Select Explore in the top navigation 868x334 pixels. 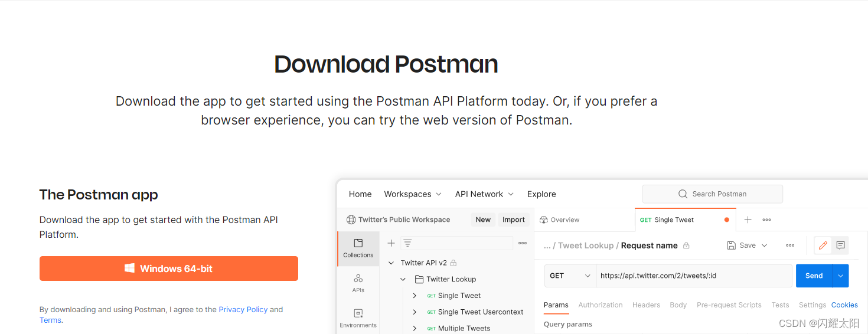(541, 194)
